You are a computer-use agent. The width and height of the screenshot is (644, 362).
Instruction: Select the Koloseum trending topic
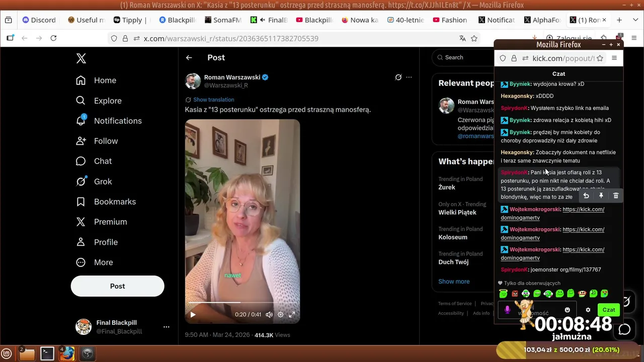coord(453,237)
